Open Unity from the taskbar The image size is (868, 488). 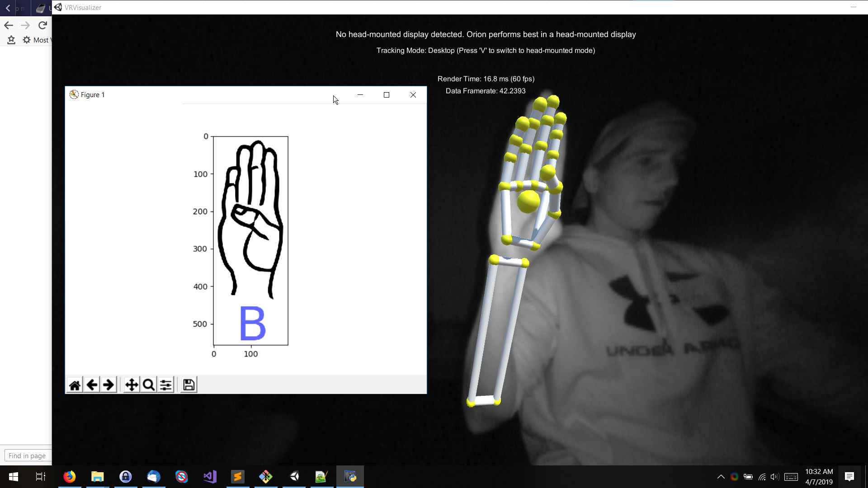tap(294, 476)
